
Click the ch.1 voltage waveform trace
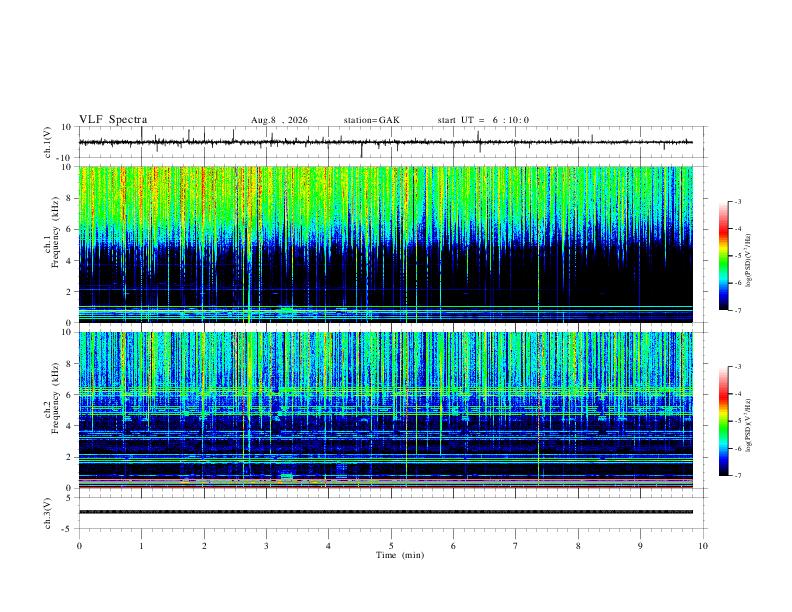[x=386, y=142]
